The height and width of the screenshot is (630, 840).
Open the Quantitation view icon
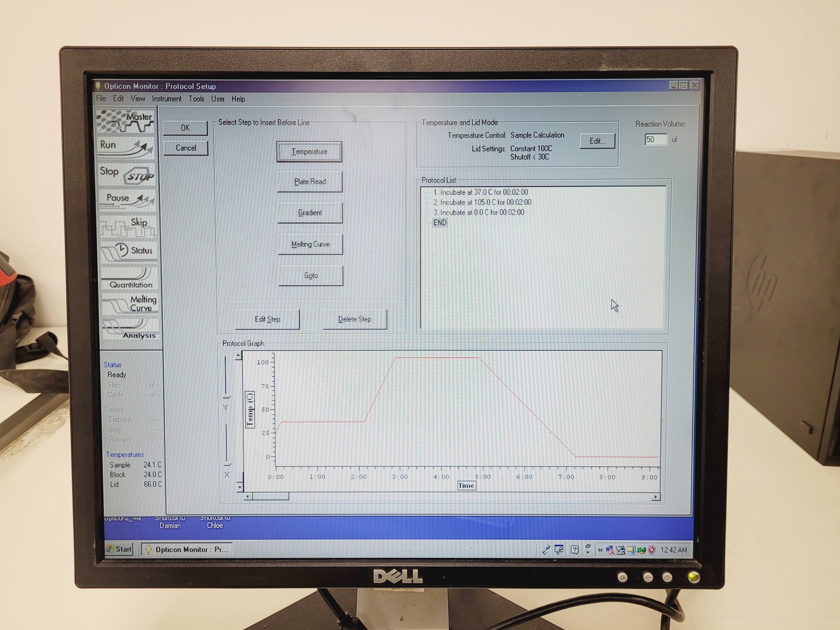130,278
